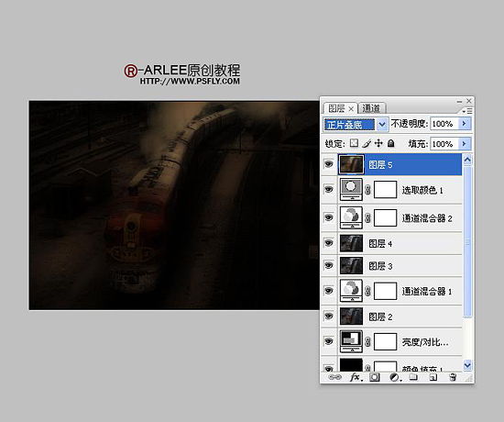Enable lock all padlock icon
The height and width of the screenshot is (422, 504).
pyautogui.click(x=391, y=143)
